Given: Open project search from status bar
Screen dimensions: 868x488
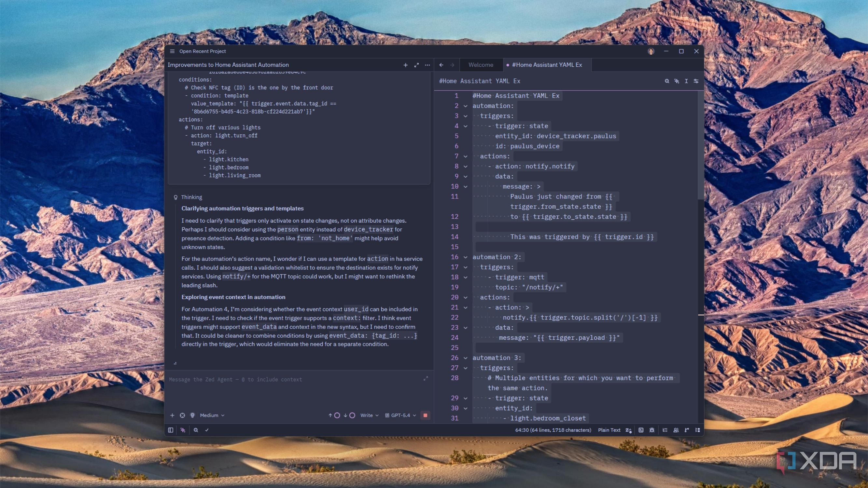Looking at the screenshot, I should coord(196,430).
